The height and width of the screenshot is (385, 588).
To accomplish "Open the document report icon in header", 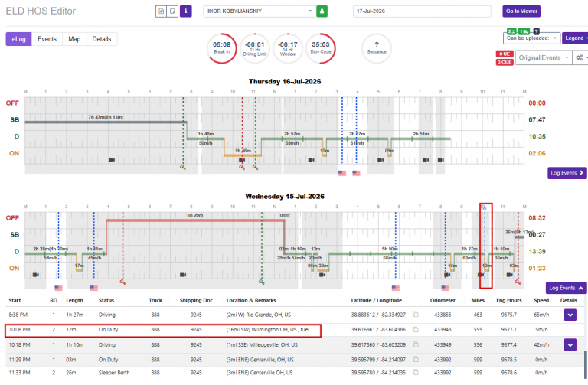I will 162,11.
